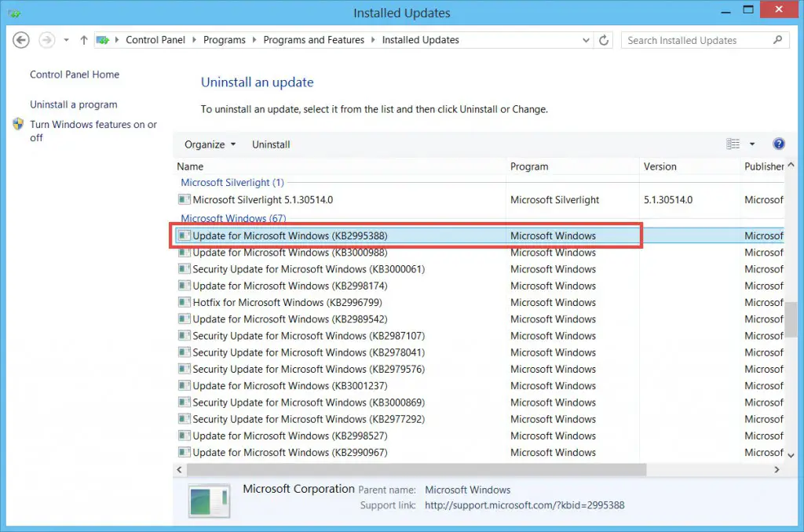Open support link for kbid=2995388
This screenshot has height=532, width=804.
(524, 505)
